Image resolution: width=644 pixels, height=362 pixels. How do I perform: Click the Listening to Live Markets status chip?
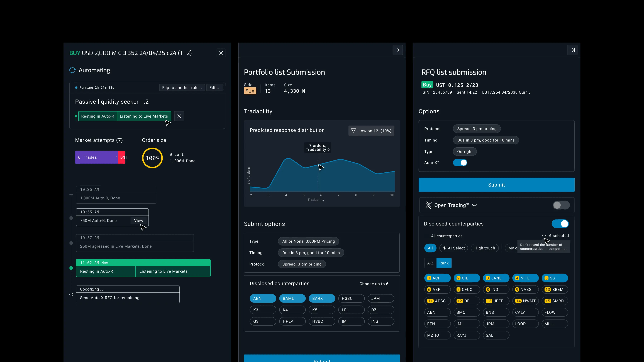[x=144, y=116]
